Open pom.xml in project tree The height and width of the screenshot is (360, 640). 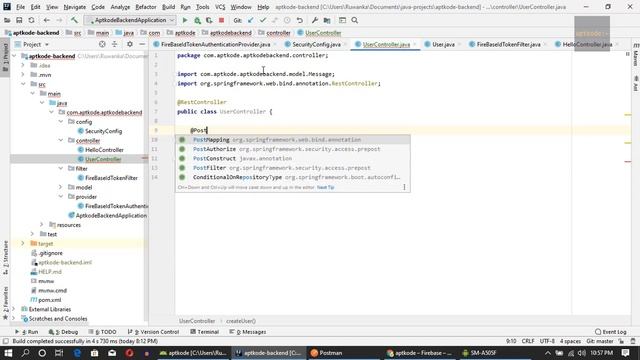[49, 300]
